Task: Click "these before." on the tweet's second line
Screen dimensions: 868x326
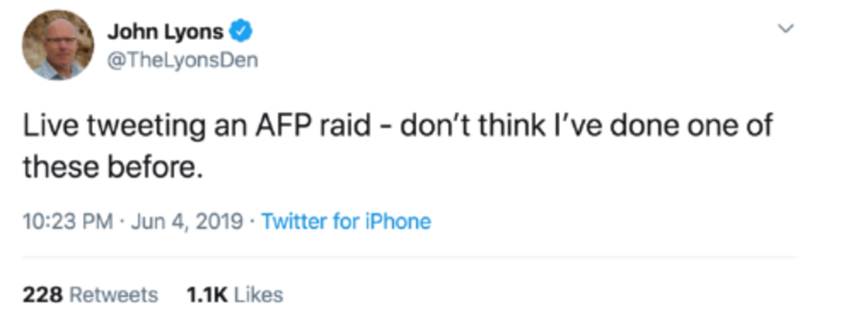Action: [x=109, y=168]
